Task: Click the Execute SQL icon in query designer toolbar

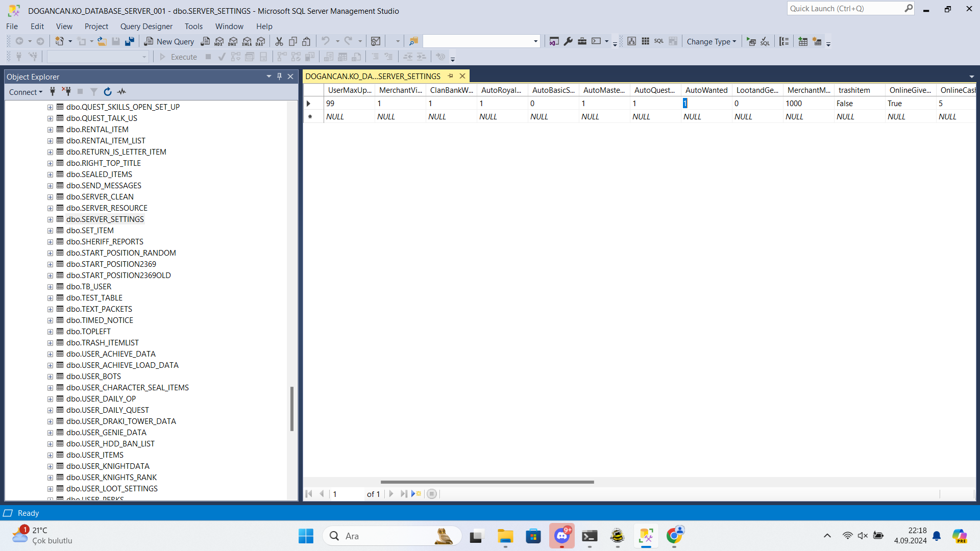Action: 751,41
